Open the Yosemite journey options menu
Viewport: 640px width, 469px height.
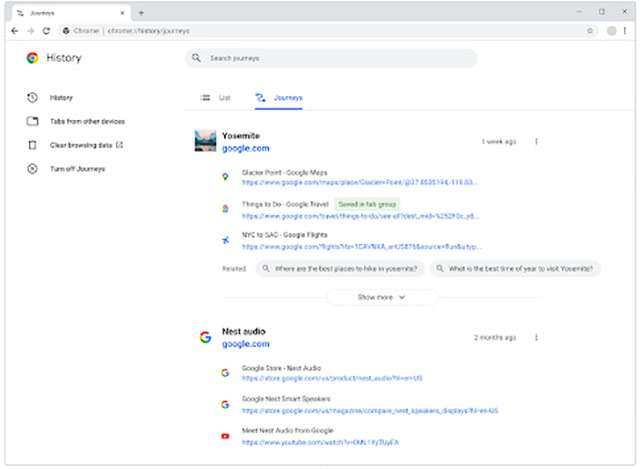(x=536, y=142)
